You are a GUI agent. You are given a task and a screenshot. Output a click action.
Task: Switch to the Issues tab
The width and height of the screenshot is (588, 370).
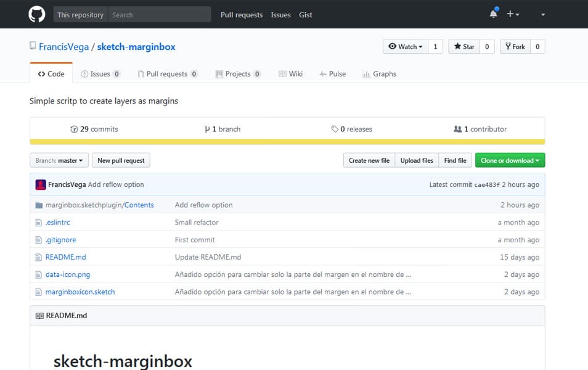coord(100,74)
